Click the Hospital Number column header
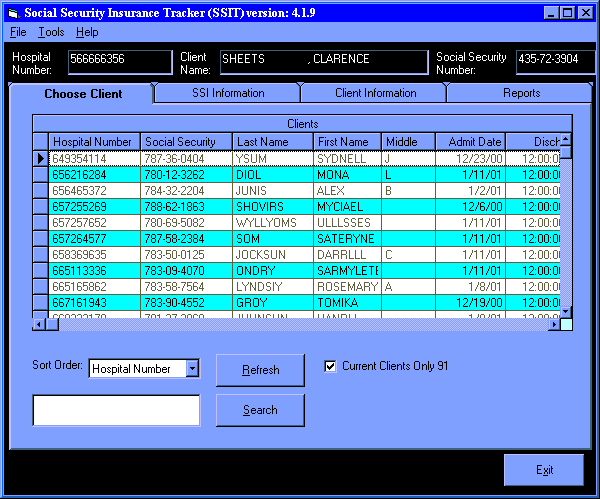The width and height of the screenshot is (600, 499). 95,142
